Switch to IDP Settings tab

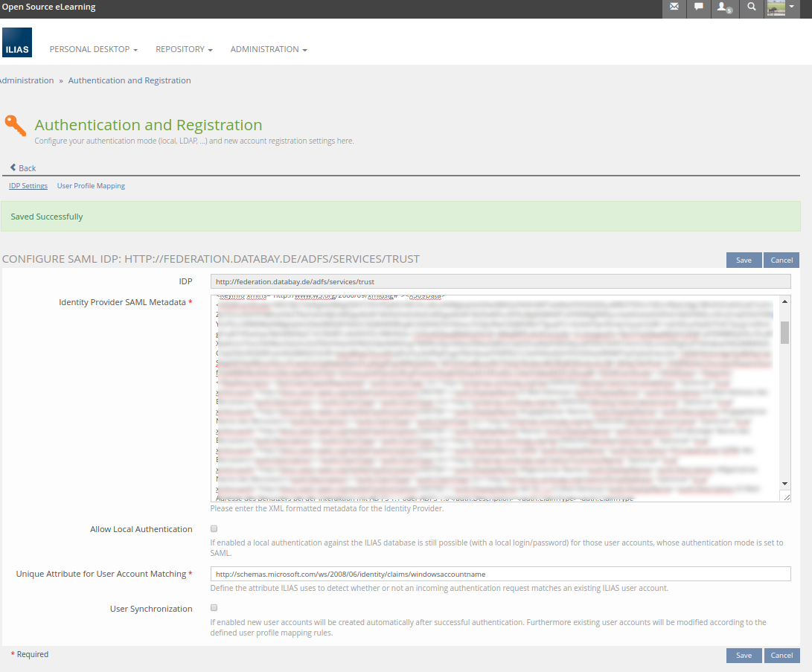[28, 186]
